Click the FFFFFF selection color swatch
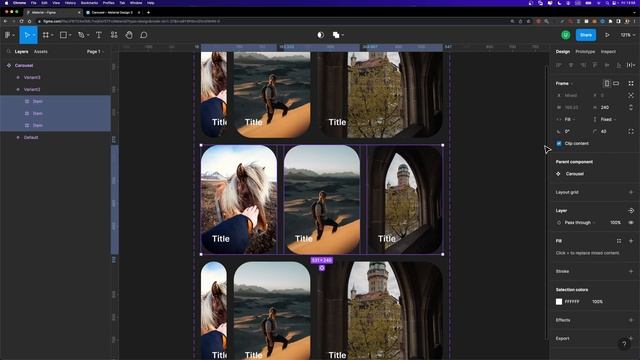 [559, 302]
